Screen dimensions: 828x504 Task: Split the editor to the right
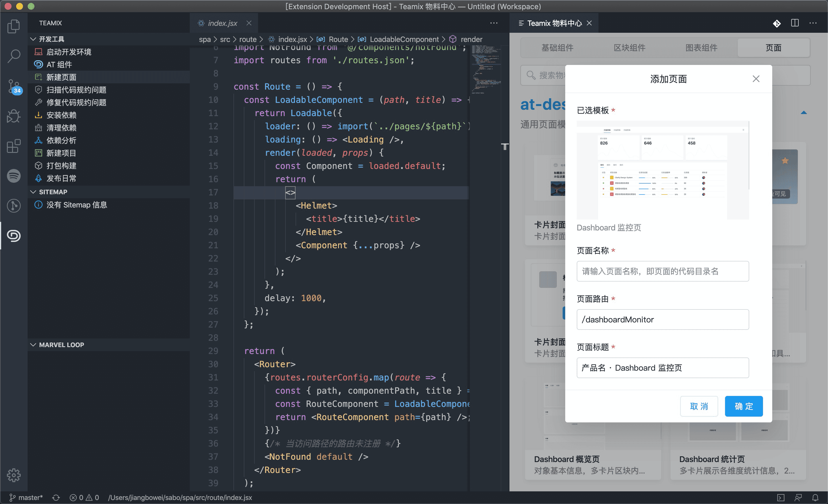795,23
